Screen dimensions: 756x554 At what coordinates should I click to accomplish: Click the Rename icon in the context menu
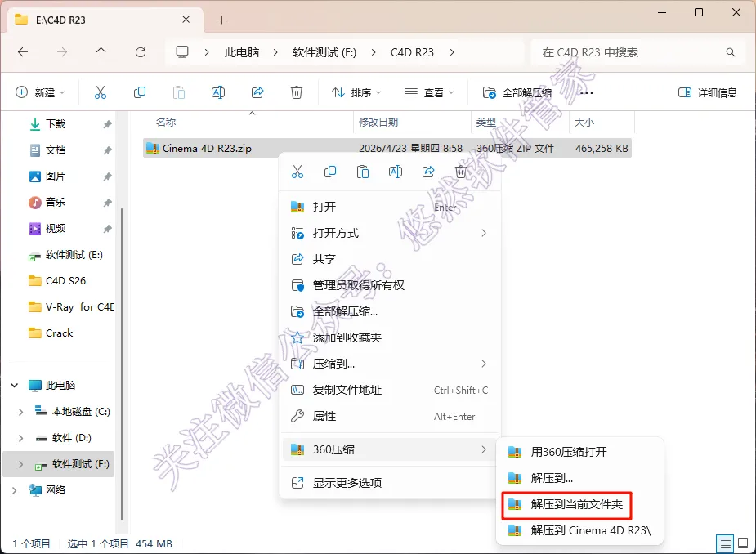[x=396, y=172]
